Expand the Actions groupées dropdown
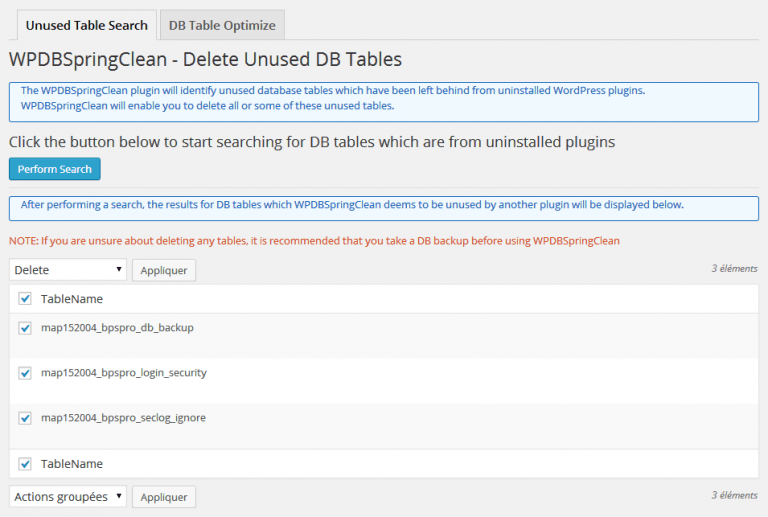Screen dimensions: 768x517 click(68, 497)
